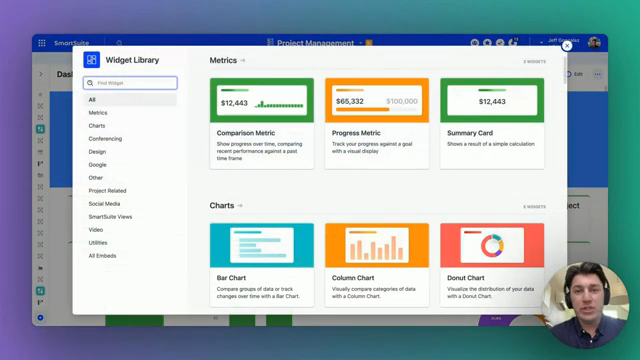Close the Widget Library dialog

point(567,46)
